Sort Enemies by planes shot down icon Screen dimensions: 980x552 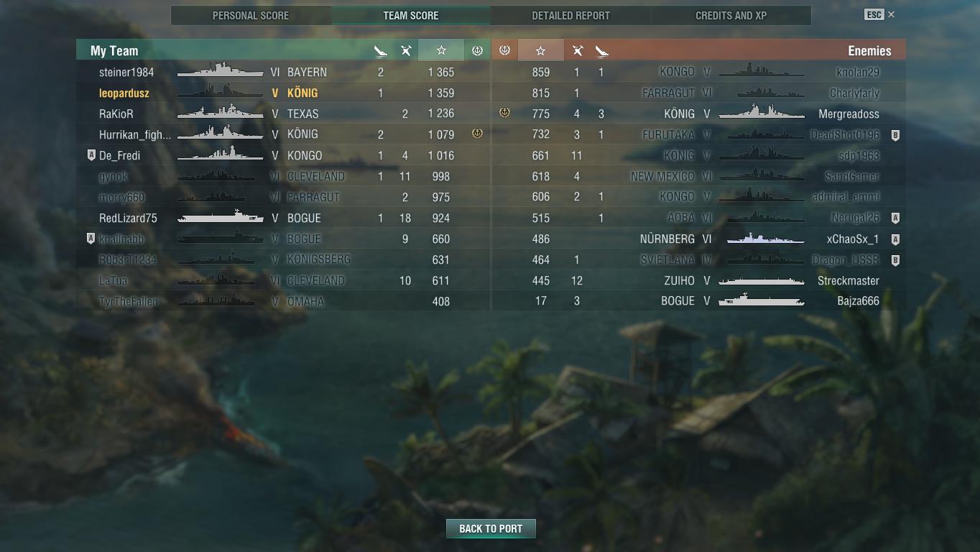(577, 50)
